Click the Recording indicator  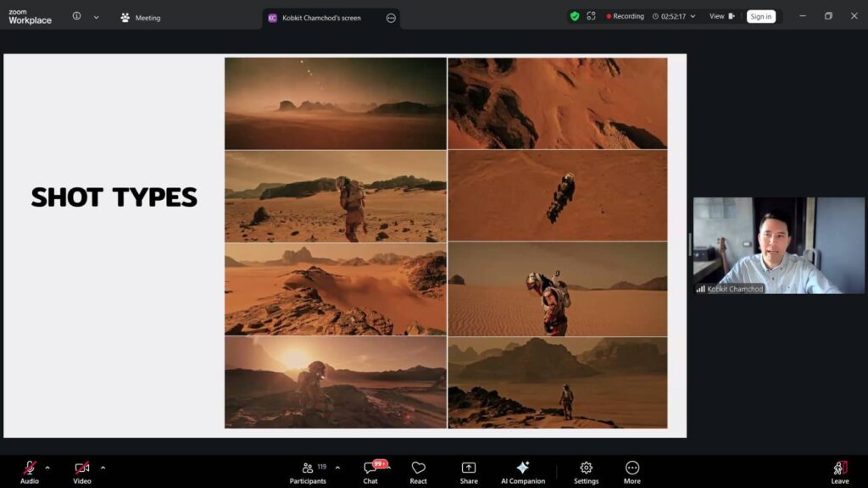pos(625,16)
